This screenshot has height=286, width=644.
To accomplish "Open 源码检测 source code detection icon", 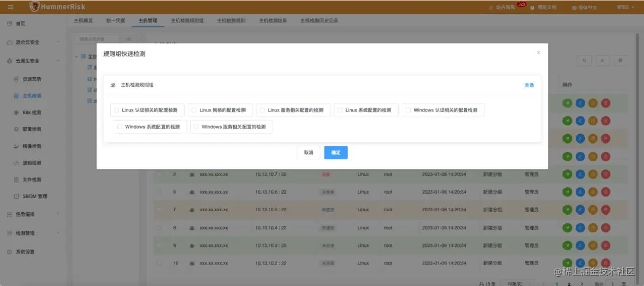I will coord(17,163).
